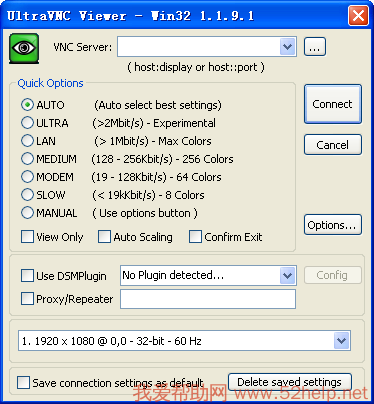Click the ellipsis browse button beside VNC Server

(315, 47)
